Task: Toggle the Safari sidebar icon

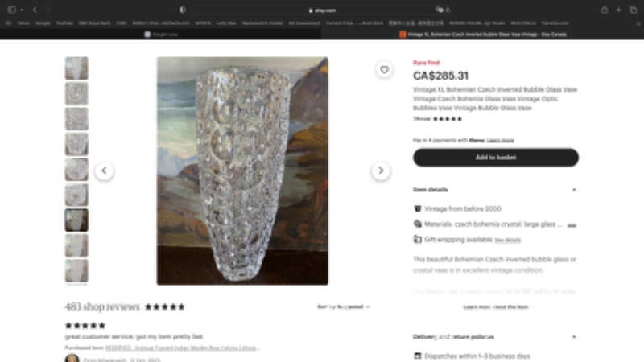Action: [x=12, y=10]
